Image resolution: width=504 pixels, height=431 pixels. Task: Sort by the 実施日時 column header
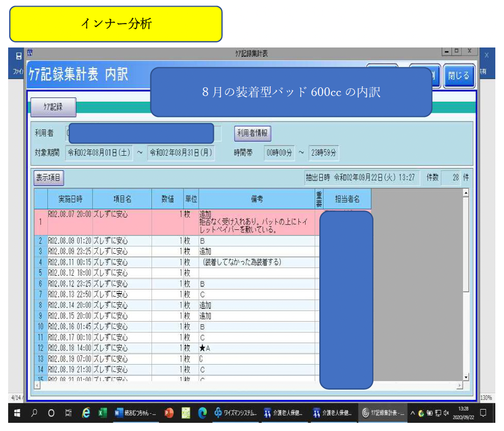coord(70,199)
